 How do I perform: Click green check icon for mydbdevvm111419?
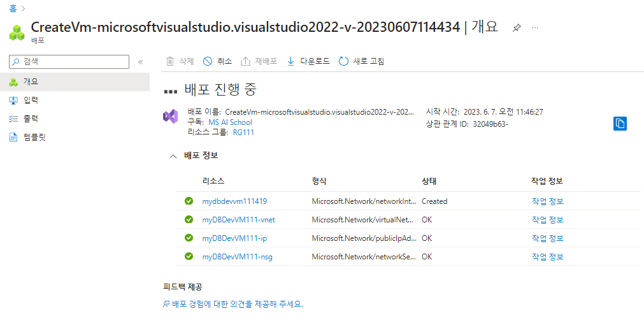tap(189, 201)
